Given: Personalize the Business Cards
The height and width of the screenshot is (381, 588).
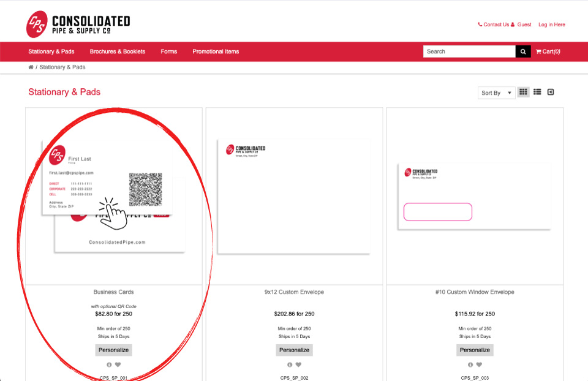Looking at the screenshot, I should click(113, 350).
